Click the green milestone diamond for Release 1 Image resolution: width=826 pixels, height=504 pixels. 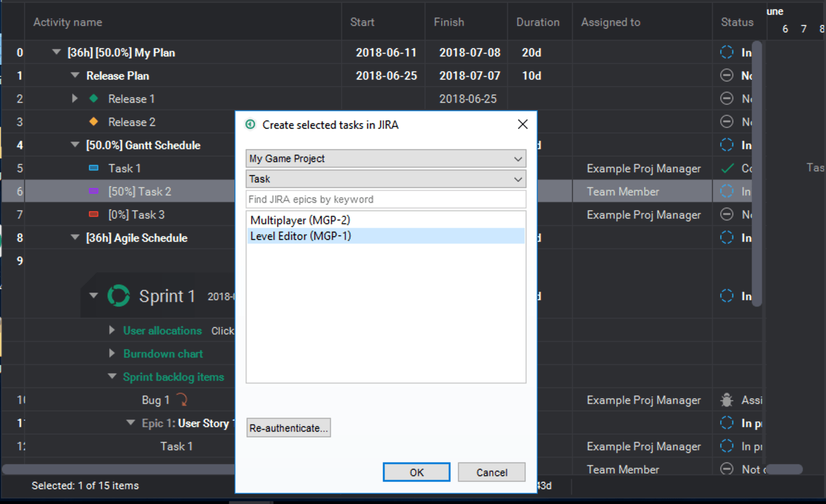pos(94,98)
